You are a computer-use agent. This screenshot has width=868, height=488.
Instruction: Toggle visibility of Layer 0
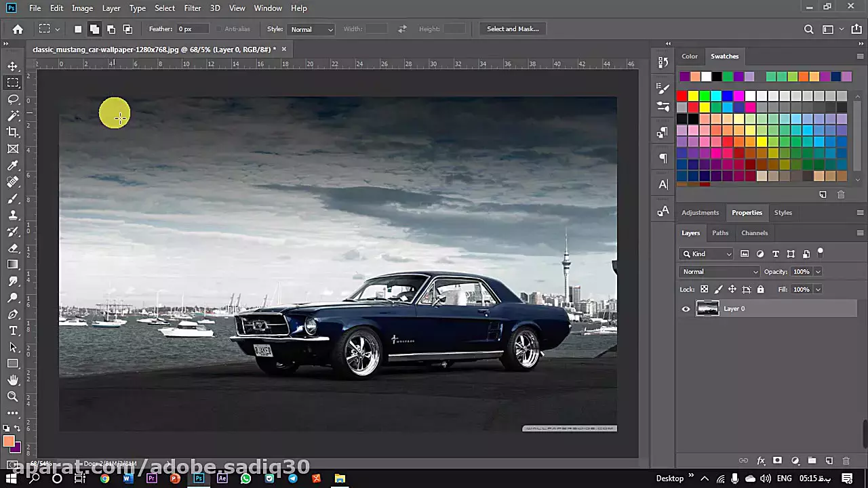[686, 309]
